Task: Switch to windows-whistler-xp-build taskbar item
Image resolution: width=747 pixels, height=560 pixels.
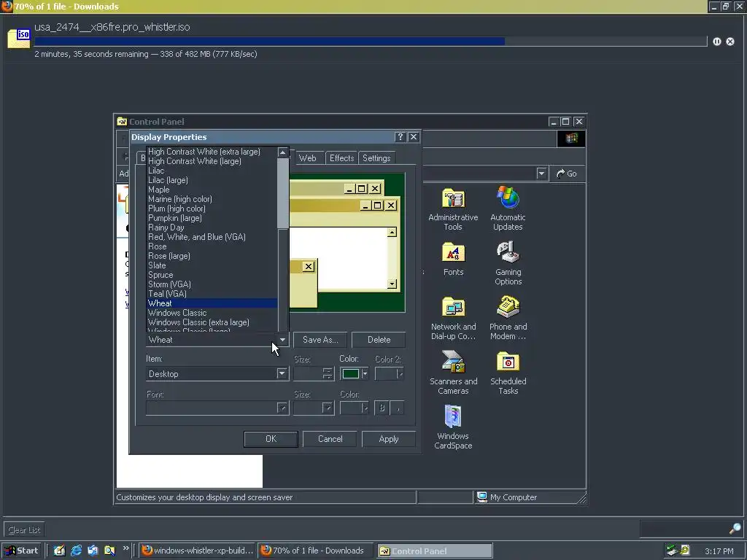Action: click(197, 551)
